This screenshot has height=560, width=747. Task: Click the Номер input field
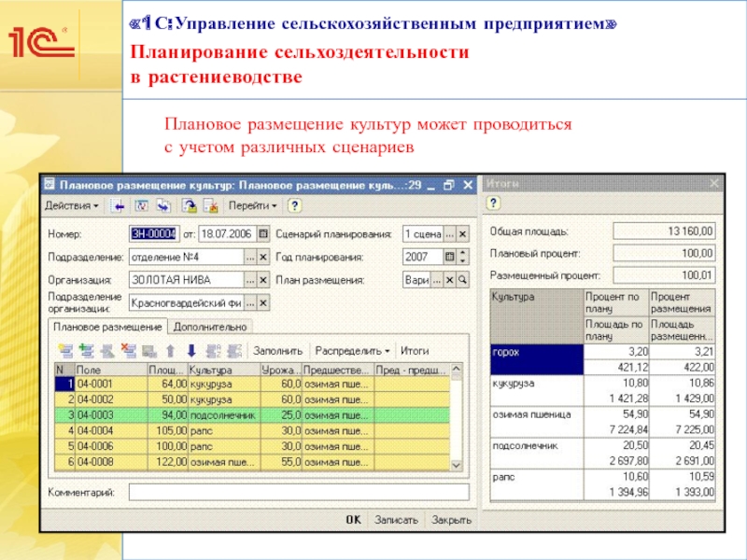click(x=154, y=234)
